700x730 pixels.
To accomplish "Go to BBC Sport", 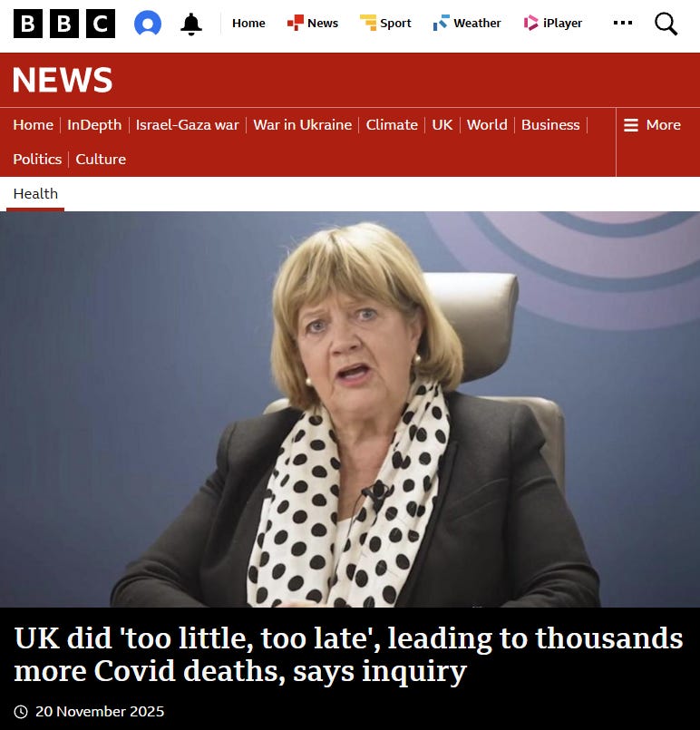I will (x=385, y=23).
